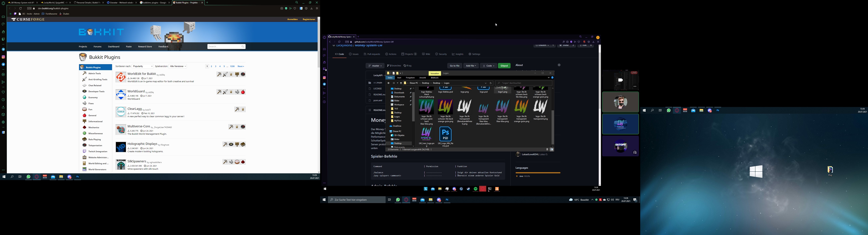This screenshot has width=868, height=235.
Task: Click the repository About settings gear
Action: click(559, 65)
